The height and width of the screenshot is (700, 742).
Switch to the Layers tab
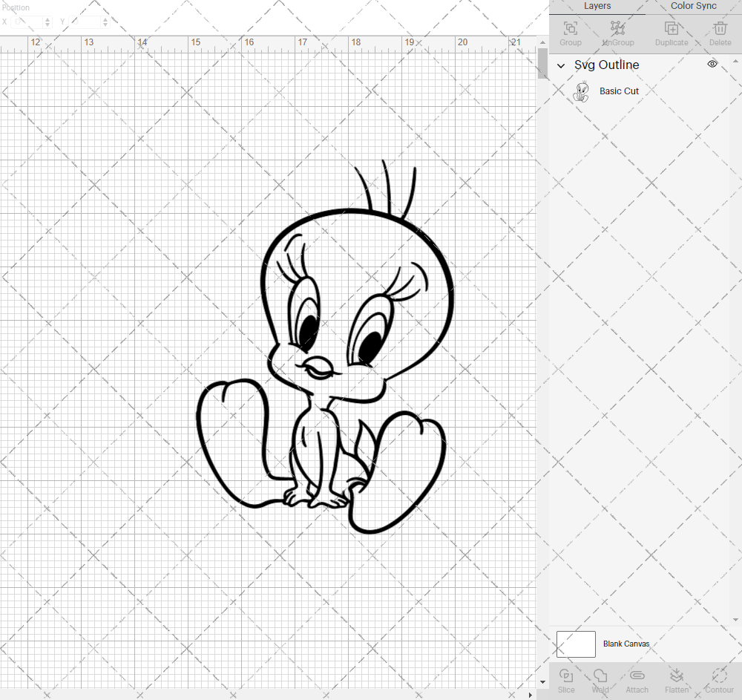click(597, 6)
